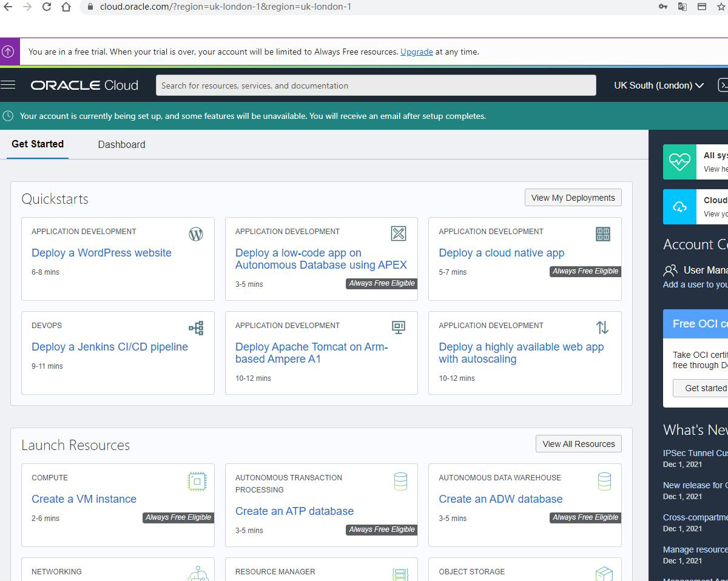The width and height of the screenshot is (728, 581).
Task: Open Deploy Apache Tomcat on Arm-based Ampere A1
Action: click(312, 353)
